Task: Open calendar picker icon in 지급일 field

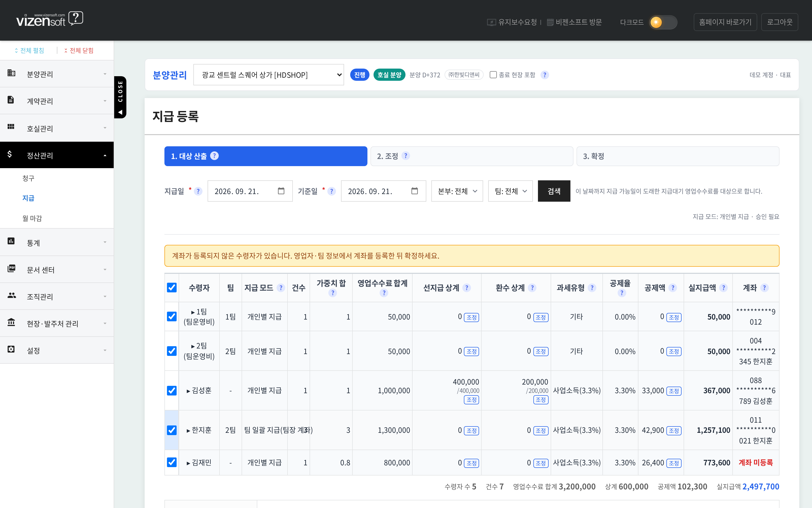Action: [281, 191]
